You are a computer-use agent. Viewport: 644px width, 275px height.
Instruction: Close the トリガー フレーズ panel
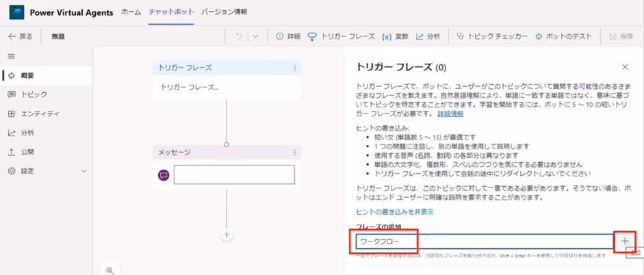(x=625, y=66)
